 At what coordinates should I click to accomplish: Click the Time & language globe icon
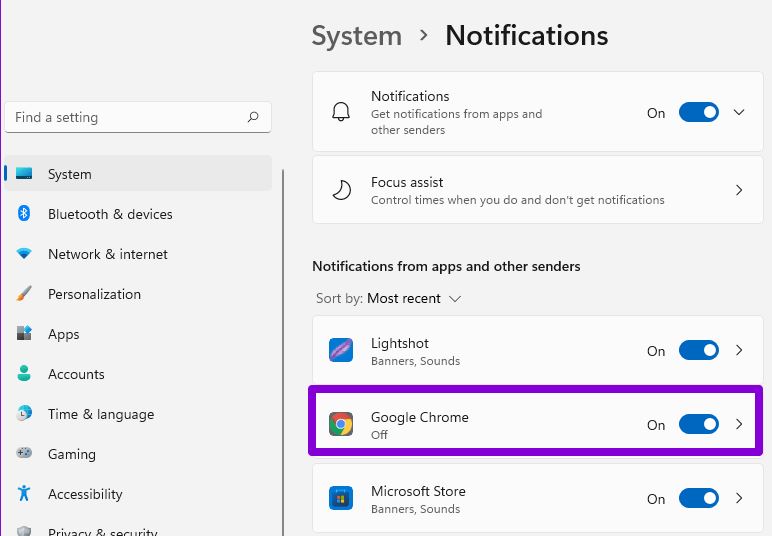click(x=24, y=413)
